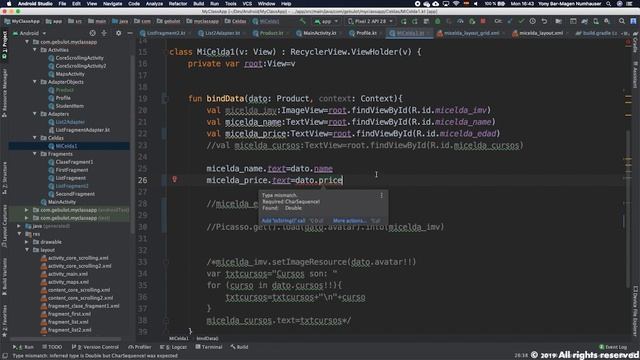Open the Terminal tool window

coord(209,347)
